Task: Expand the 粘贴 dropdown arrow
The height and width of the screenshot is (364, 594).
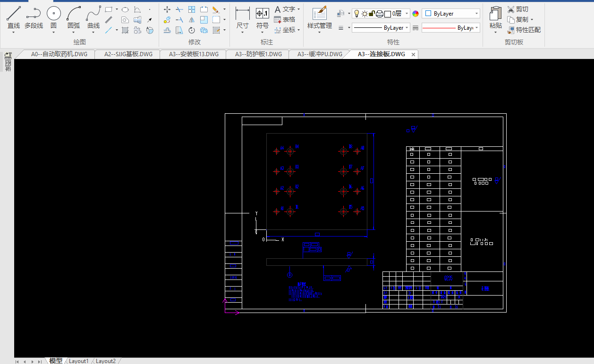Action: [495, 33]
